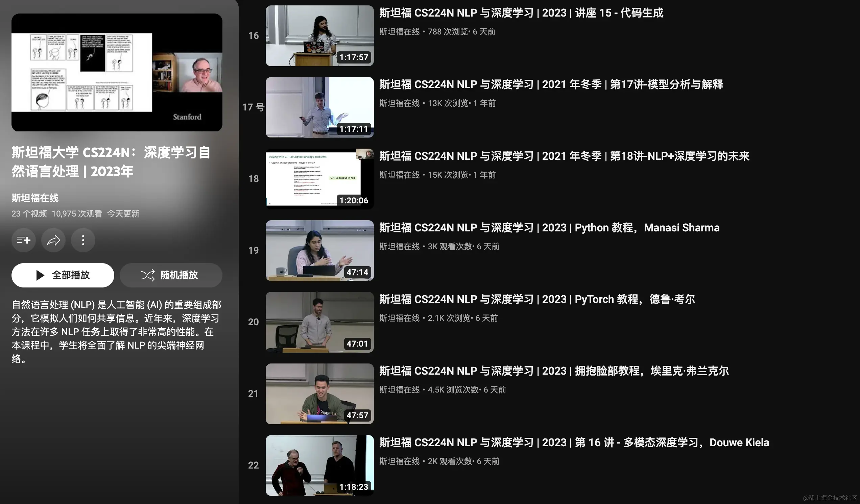Click the playlist cover thumbnail with Stanford comic
860x504 pixels.
[x=117, y=72]
